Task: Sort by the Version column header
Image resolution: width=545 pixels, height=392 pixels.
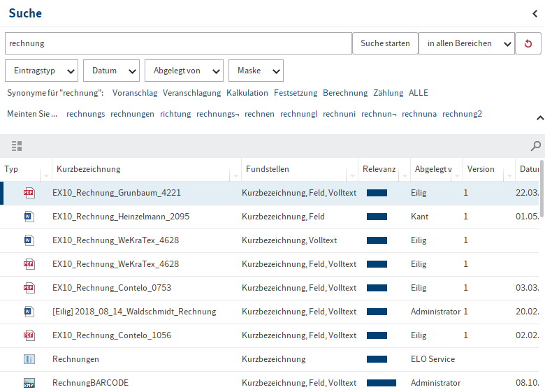Action: click(481, 169)
